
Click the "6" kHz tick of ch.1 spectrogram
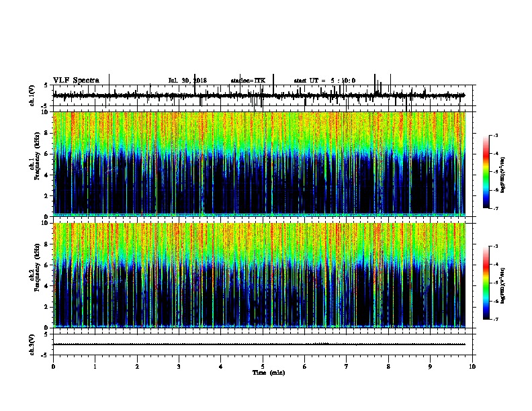[x=46, y=154]
